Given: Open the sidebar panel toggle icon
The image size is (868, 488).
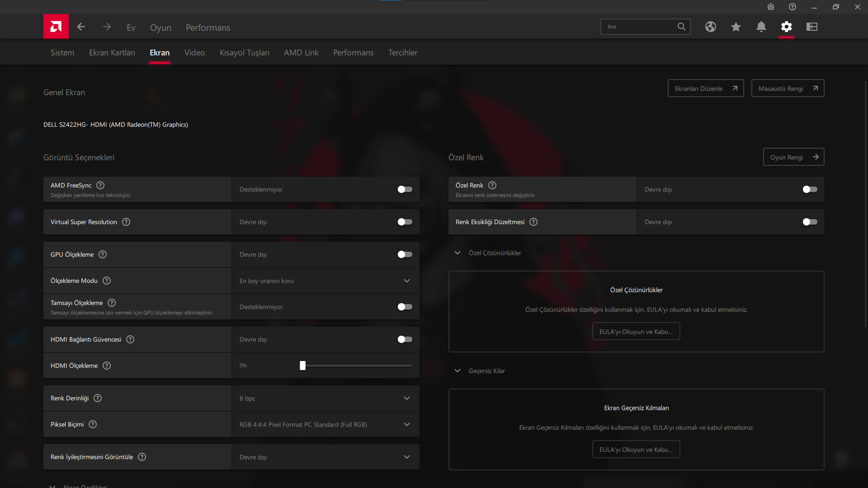Looking at the screenshot, I should click(811, 27).
